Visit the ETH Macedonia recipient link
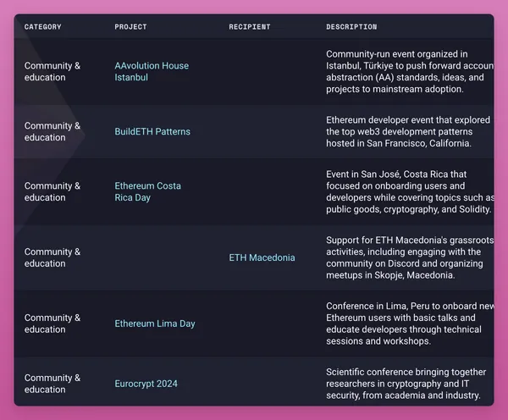508x420 pixels. (x=262, y=257)
